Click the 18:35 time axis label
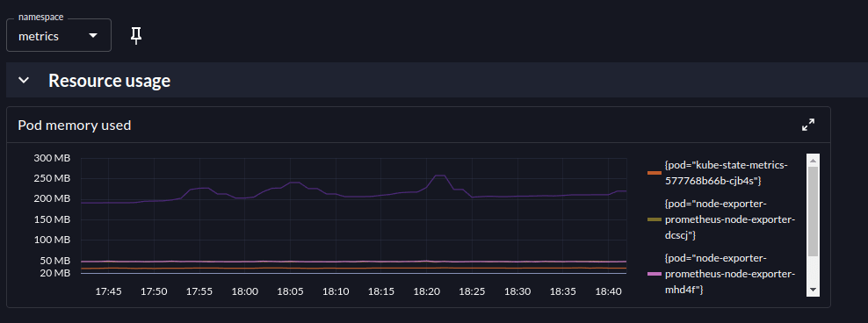This screenshot has height=323, width=868. (562, 291)
